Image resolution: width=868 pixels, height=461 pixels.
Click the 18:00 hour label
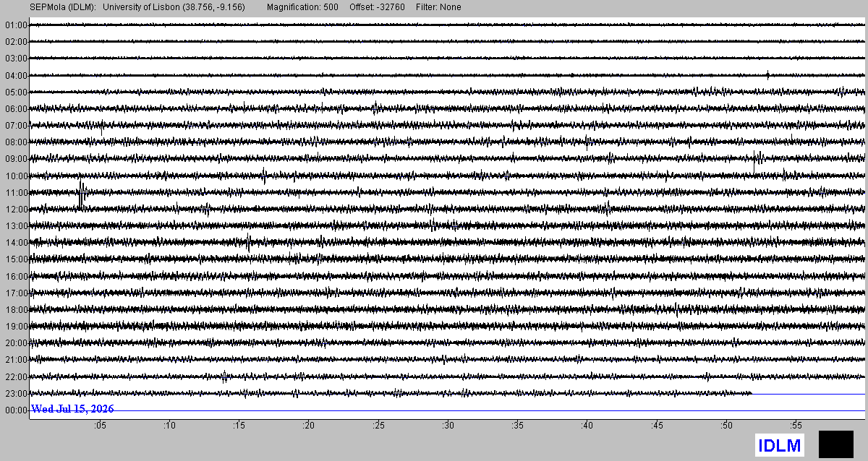tap(16, 310)
